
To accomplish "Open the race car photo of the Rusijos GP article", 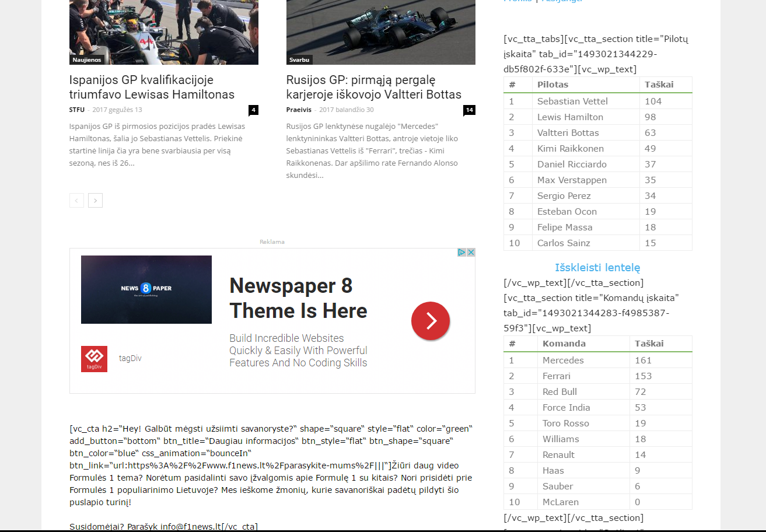I will tap(381, 32).
